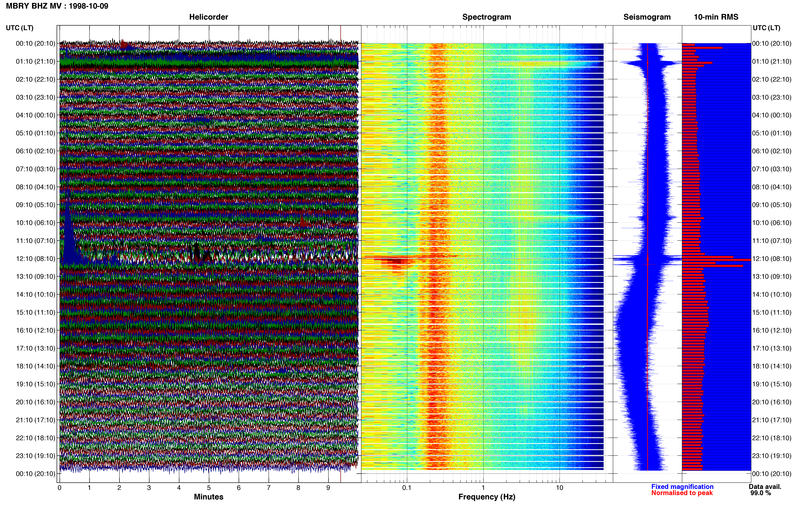Click the '0.1' tick on the frequency axis
This screenshot has height=508, width=812.
pyautogui.click(x=407, y=488)
